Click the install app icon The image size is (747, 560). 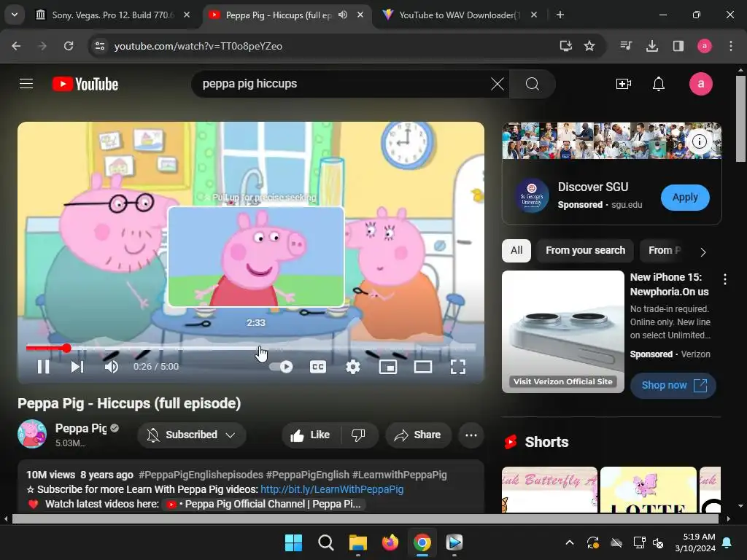click(x=565, y=46)
